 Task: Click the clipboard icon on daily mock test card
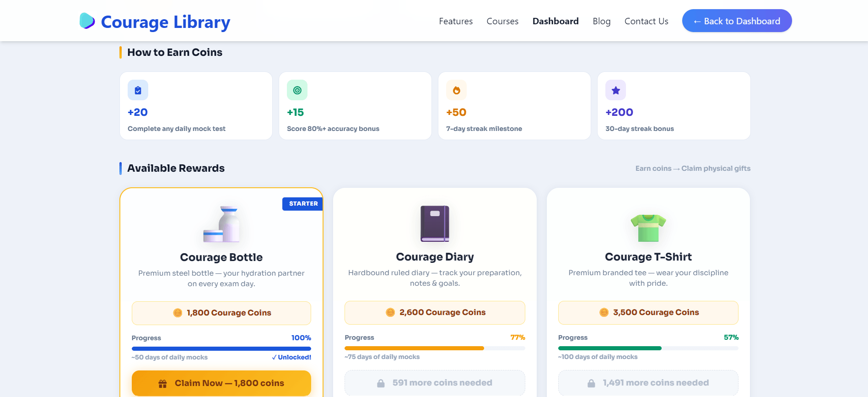click(x=138, y=90)
